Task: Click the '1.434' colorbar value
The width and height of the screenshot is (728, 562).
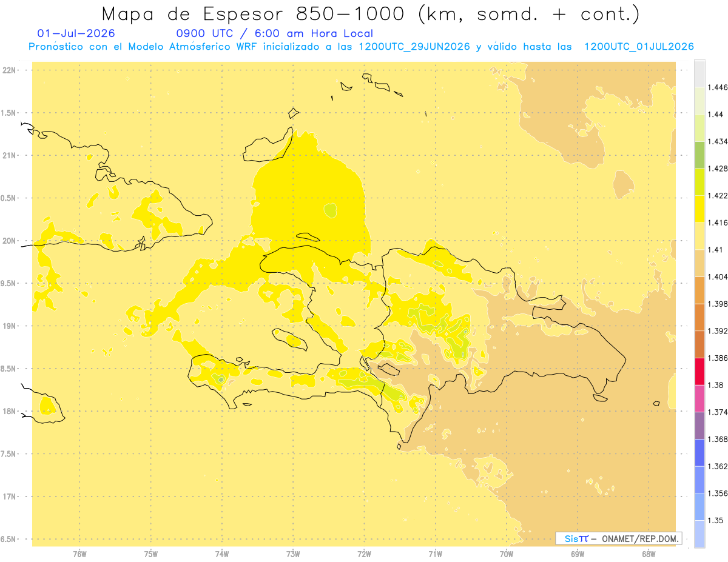Action: click(x=718, y=141)
